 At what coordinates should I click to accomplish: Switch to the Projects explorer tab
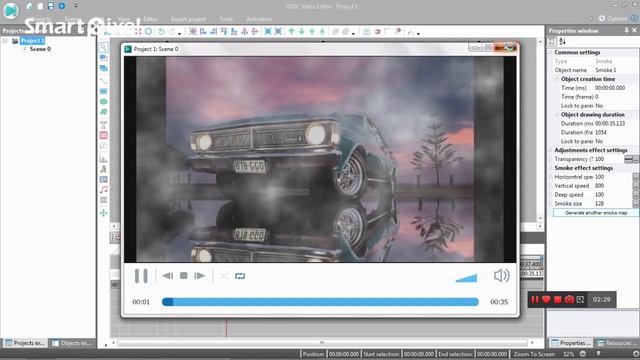coord(25,343)
